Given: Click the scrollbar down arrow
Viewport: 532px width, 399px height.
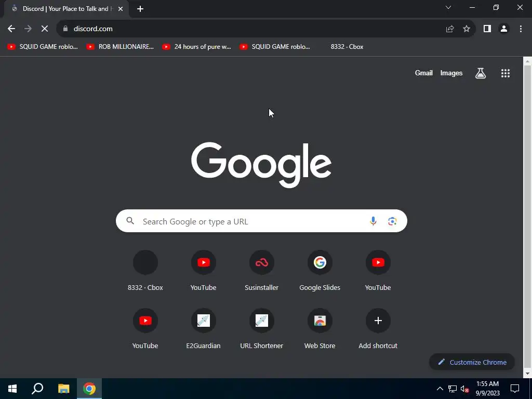Looking at the screenshot, I should click(x=527, y=374).
